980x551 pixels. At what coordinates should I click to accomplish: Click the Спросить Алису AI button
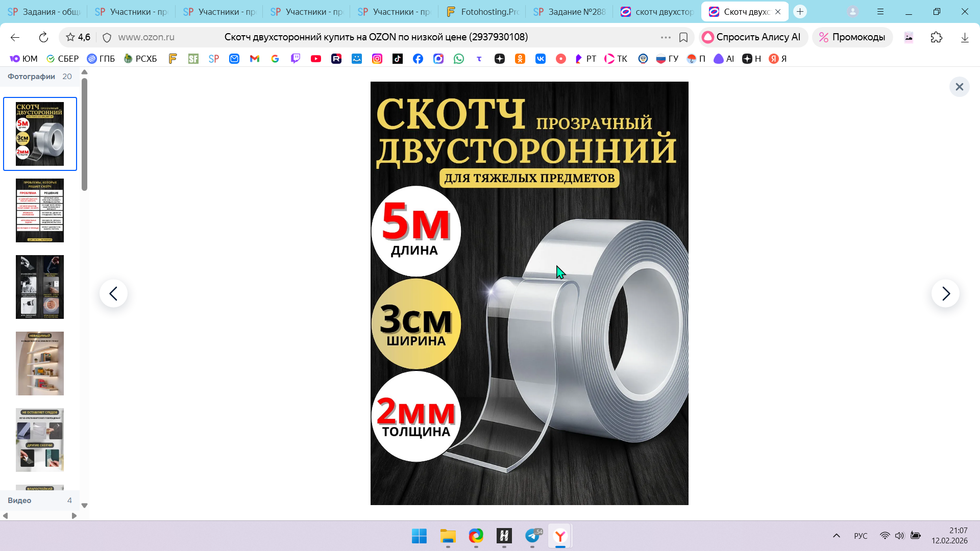tap(752, 37)
